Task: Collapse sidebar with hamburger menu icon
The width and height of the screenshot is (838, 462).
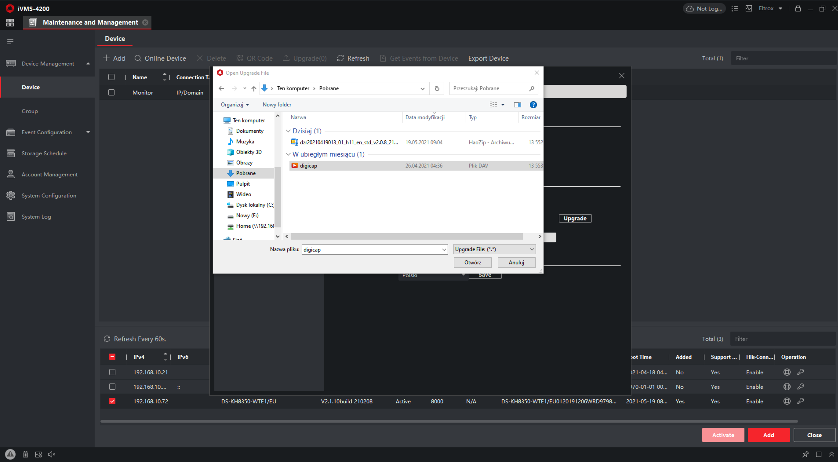Action: pos(10,40)
